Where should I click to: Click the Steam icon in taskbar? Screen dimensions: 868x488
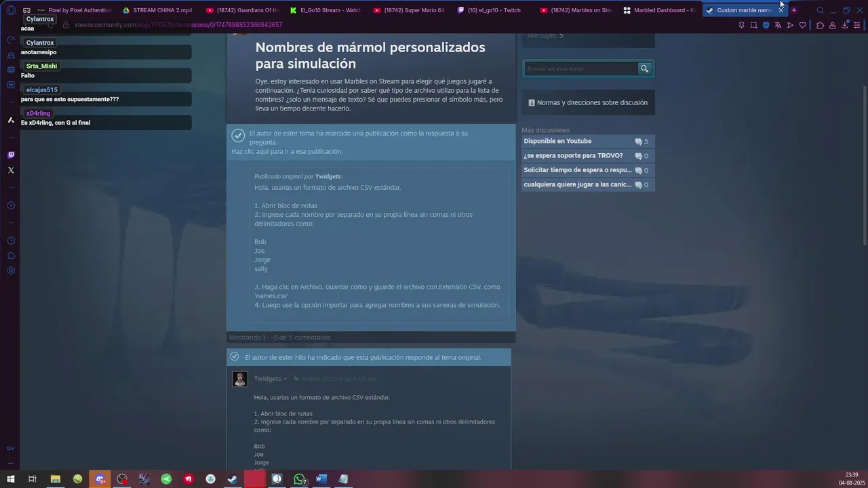233,479
